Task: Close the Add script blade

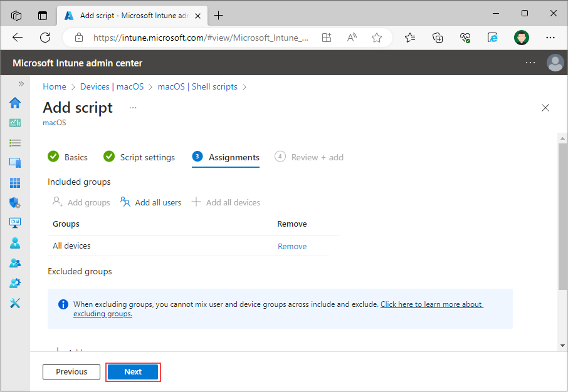Action: coord(545,108)
